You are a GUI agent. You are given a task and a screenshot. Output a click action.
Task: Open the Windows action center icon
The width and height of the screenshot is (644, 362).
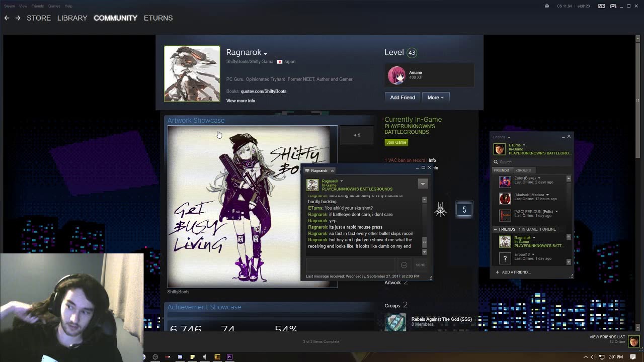633,357
